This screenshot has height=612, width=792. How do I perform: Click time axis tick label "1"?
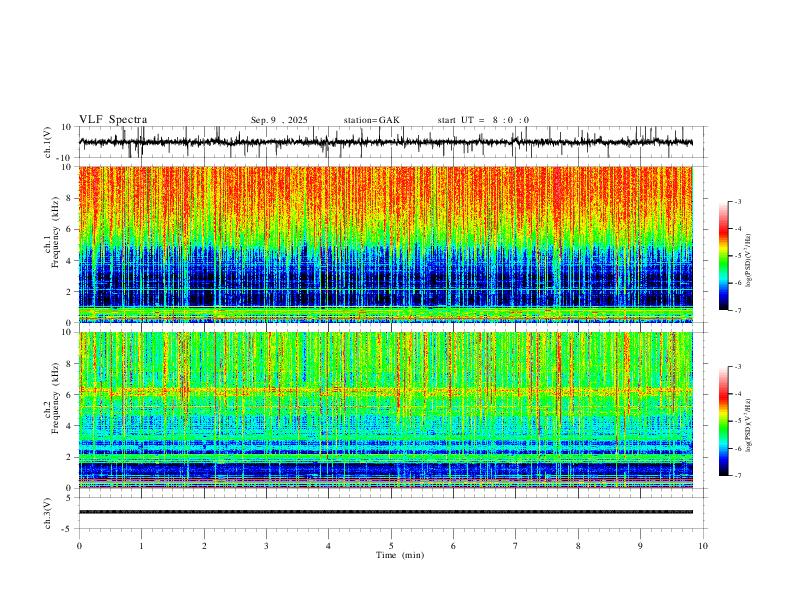(x=142, y=546)
